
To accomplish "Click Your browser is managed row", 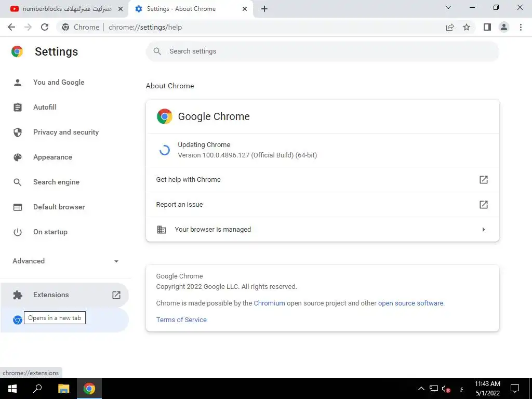I will tap(322, 229).
